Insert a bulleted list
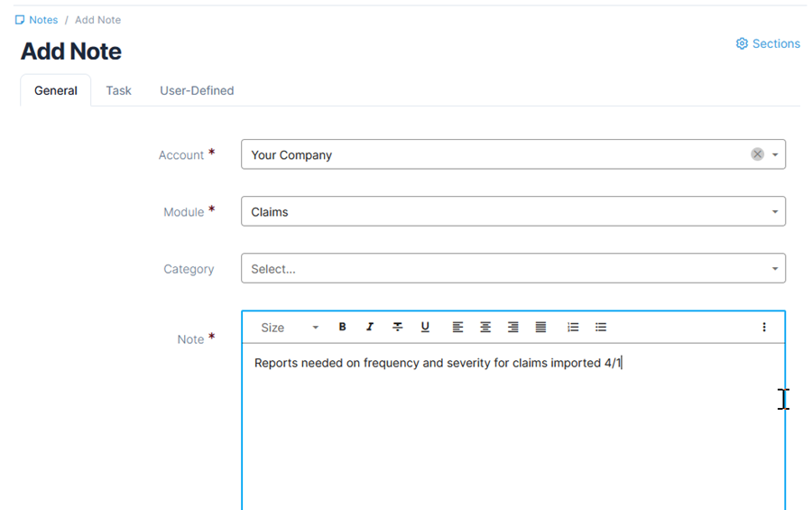This screenshot has width=812, height=510. (x=601, y=327)
